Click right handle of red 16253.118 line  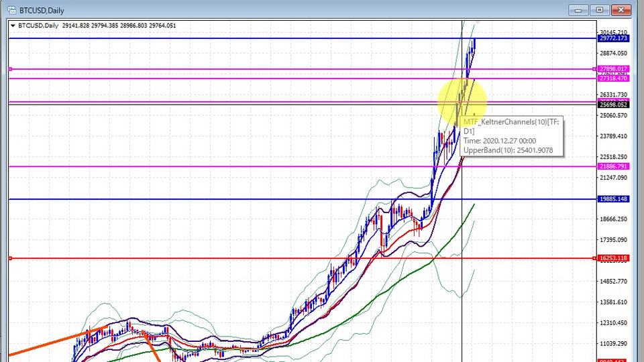594,258
